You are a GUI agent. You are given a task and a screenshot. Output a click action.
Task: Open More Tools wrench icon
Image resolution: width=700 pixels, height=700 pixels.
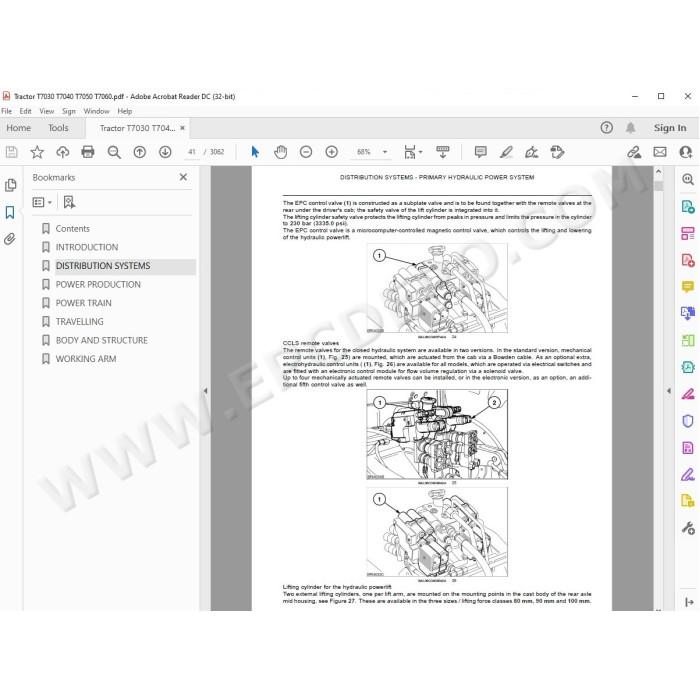click(688, 529)
